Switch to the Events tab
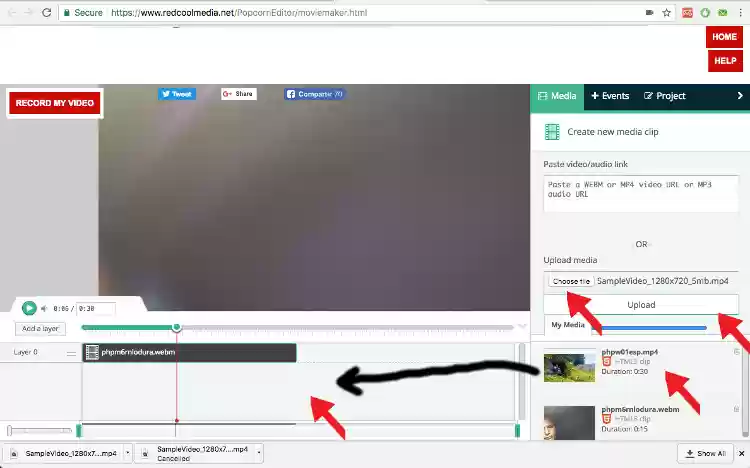Image resolution: width=750 pixels, height=468 pixels. [610, 96]
